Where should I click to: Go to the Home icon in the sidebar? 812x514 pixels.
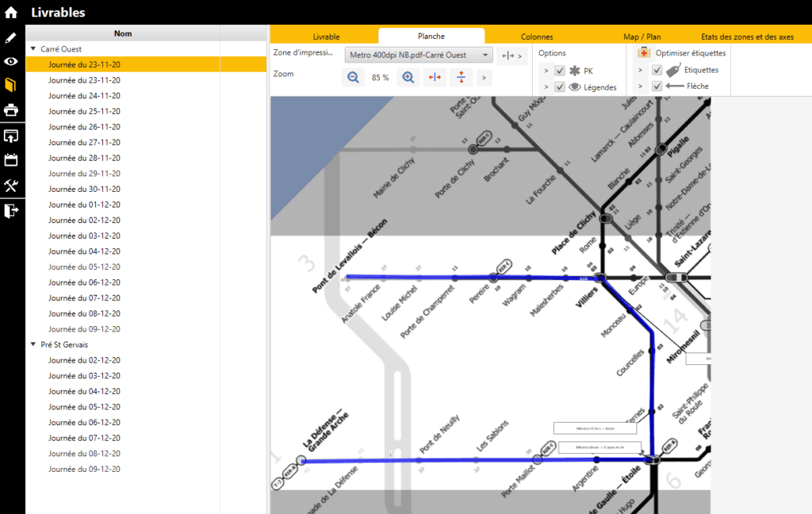tap(11, 13)
